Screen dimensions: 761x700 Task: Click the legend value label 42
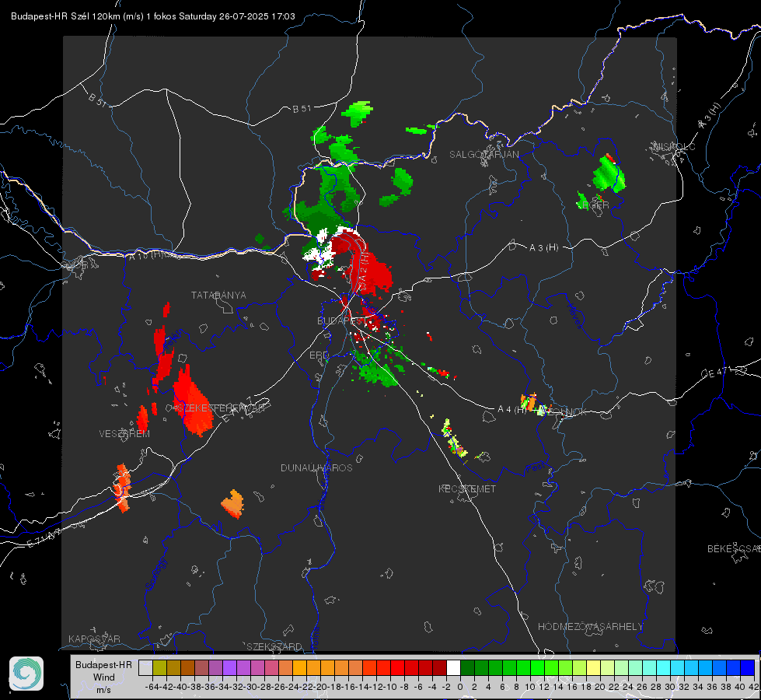pos(754,687)
